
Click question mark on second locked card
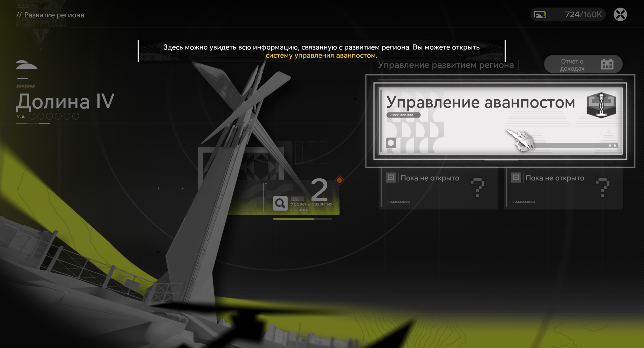click(602, 188)
